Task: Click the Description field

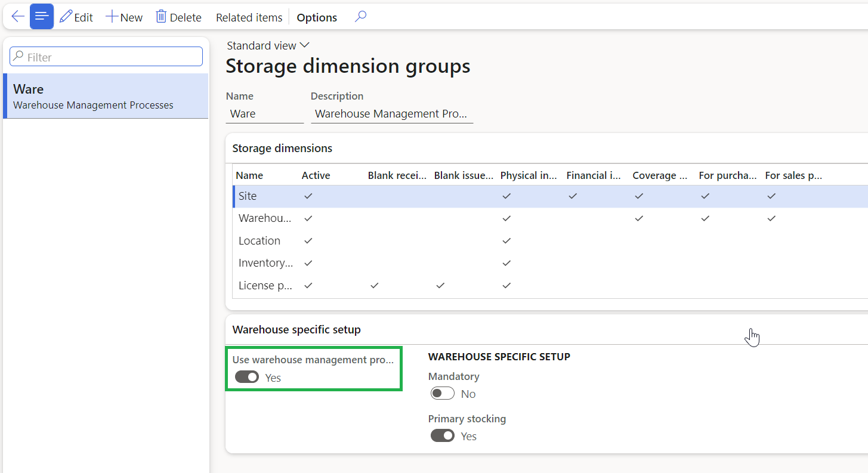Action: coord(392,113)
